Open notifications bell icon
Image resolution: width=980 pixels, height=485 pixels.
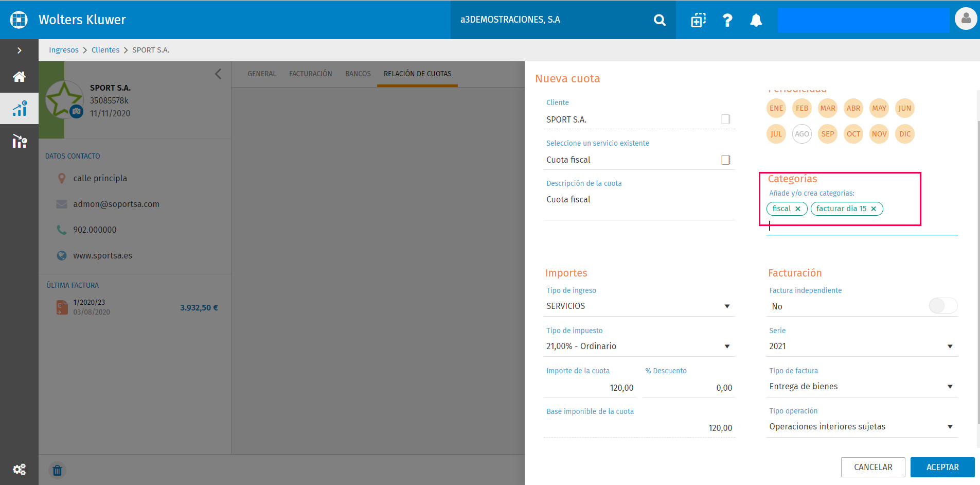[x=756, y=20]
